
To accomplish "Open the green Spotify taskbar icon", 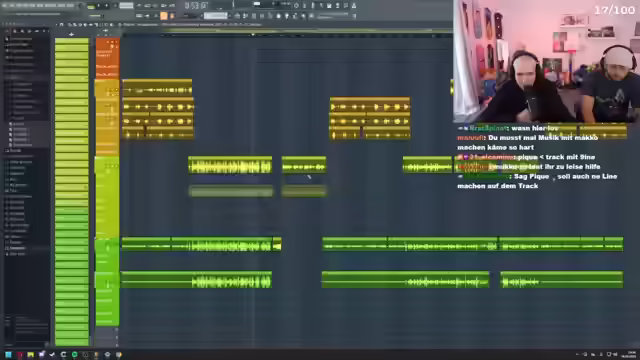I will coord(74,355).
